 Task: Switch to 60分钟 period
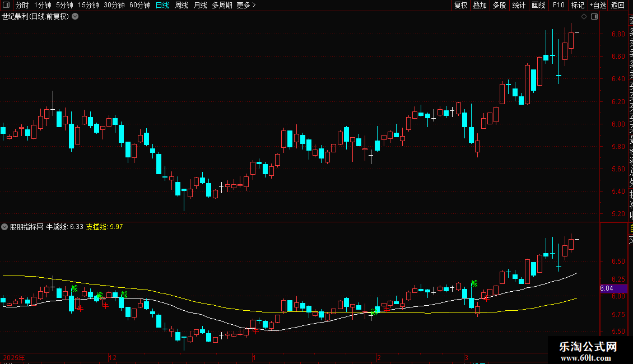[140, 5]
